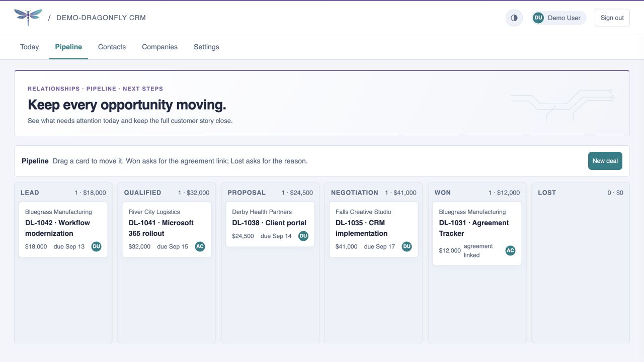Open the Settings tab
The image size is (644, 362).
[x=206, y=47]
